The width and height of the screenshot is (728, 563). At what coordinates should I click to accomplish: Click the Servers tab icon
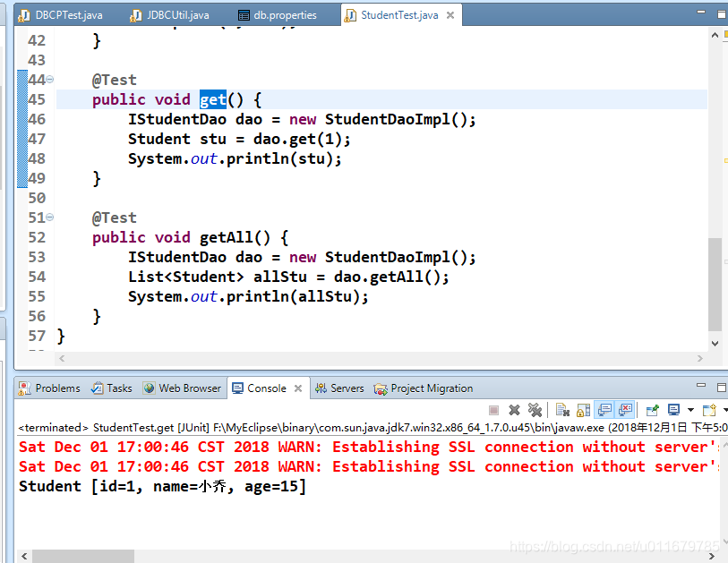pyautogui.click(x=321, y=388)
